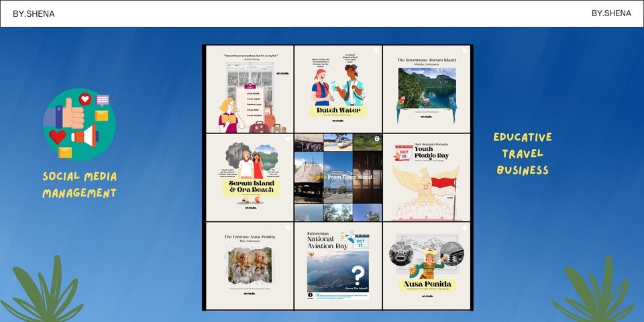
Task: Select the 'Educative Travel Business' heading
Action: pos(523,154)
